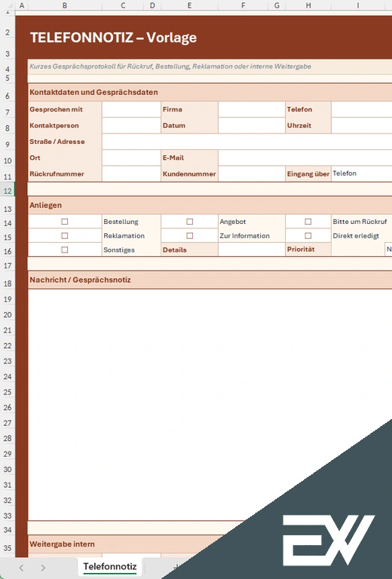
Task: Select column E header
Action: [189, 5]
